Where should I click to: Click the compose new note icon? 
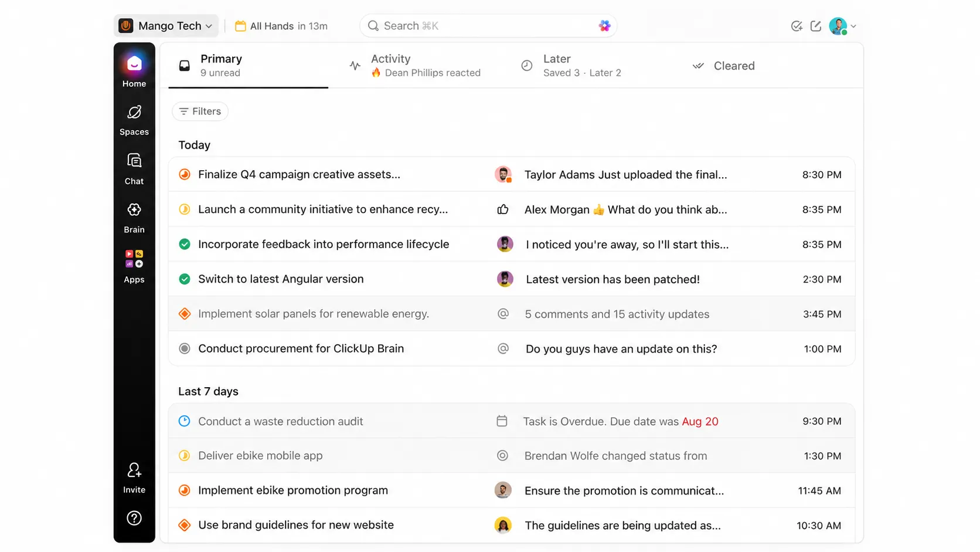pos(816,26)
